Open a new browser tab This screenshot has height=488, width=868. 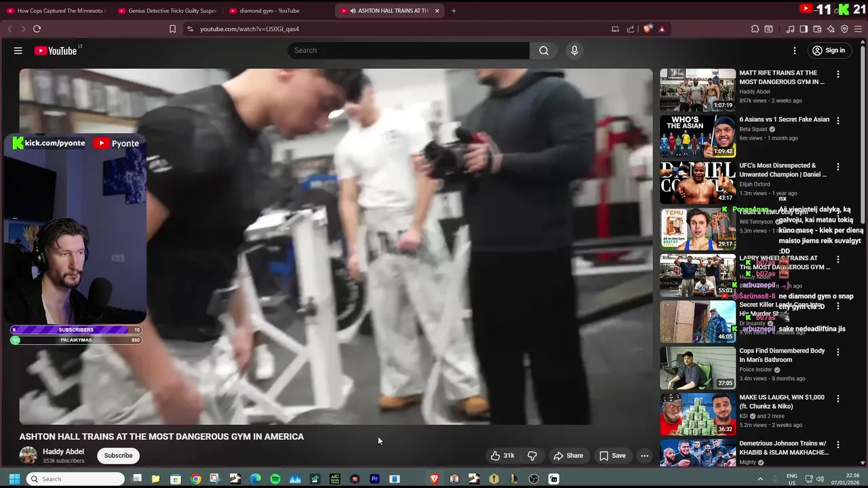click(x=454, y=11)
